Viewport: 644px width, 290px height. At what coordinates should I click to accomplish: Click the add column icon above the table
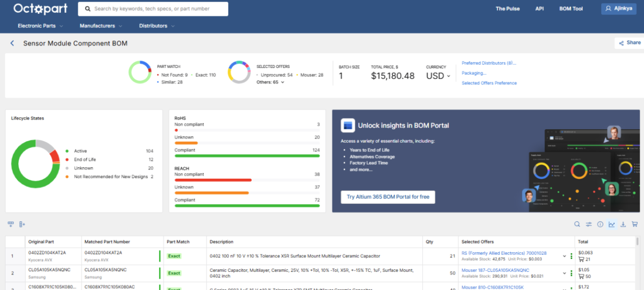(x=21, y=224)
